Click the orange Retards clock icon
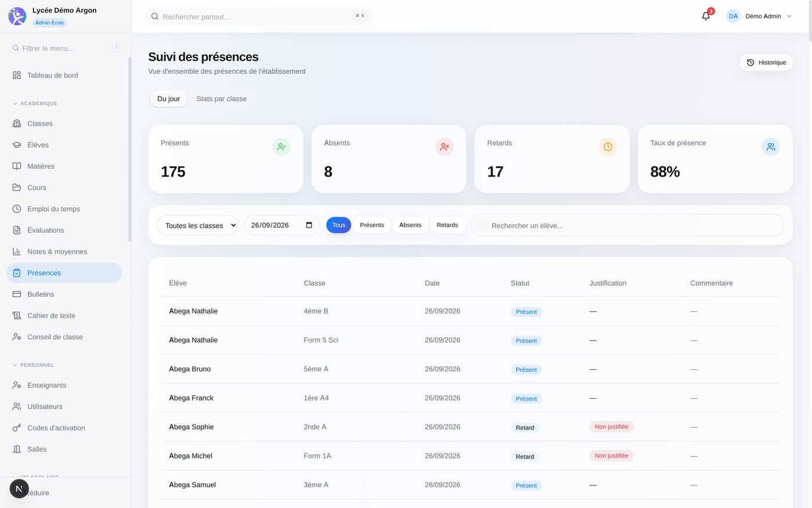 click(x=608, y=147)
